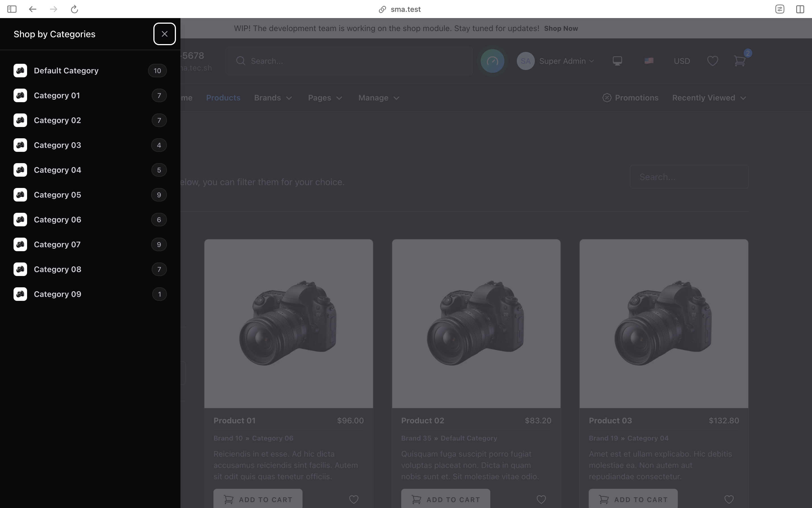The image size is (812, 508).
Task: Click the count badge 6 for Category 06
Action: click(x=159, y=220)
